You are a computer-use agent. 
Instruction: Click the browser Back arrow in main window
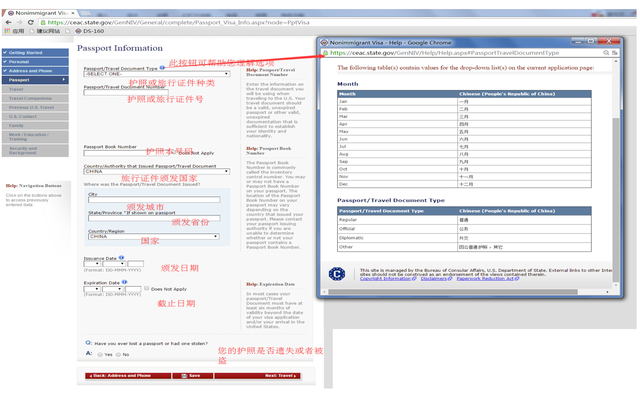coord(8,22)
